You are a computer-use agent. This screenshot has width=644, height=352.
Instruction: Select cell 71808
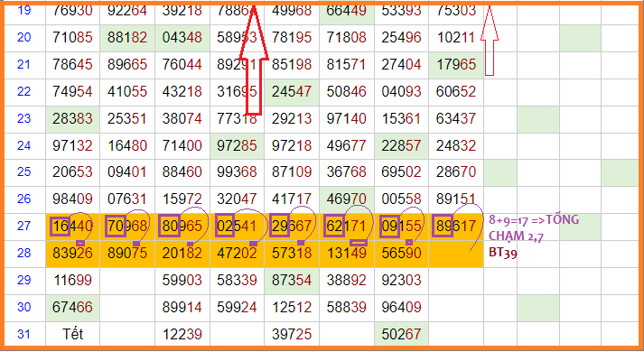point(347,38)
